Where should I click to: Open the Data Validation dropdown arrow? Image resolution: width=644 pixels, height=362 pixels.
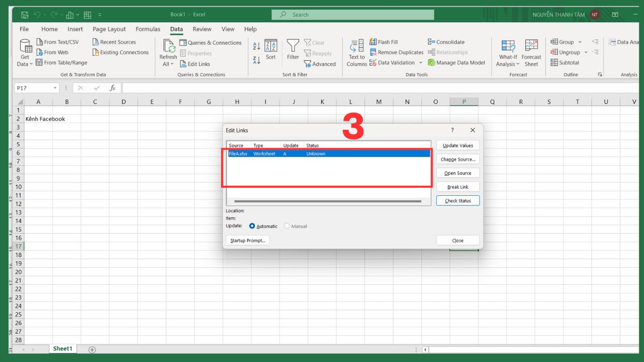[x=420, y=63]
